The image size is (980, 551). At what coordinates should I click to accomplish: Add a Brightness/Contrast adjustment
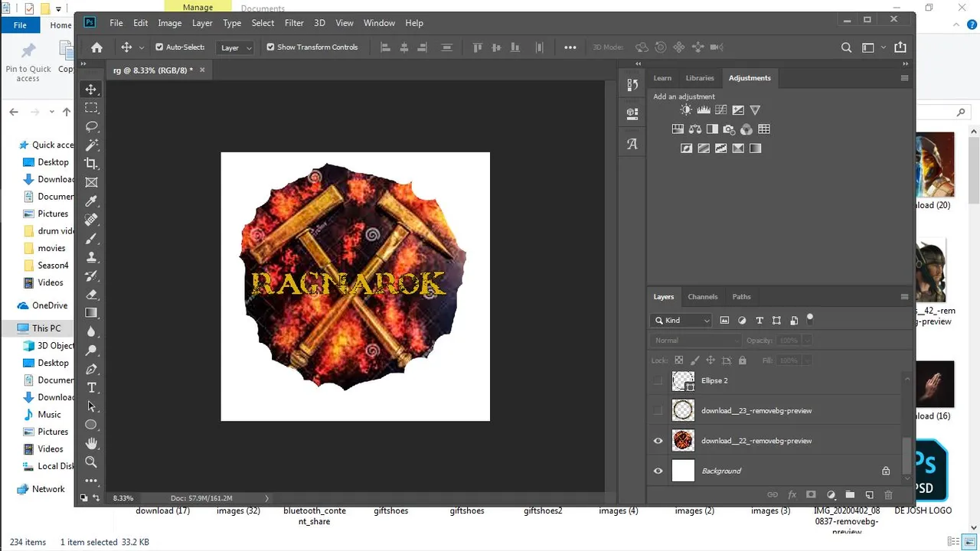point(686,110)
